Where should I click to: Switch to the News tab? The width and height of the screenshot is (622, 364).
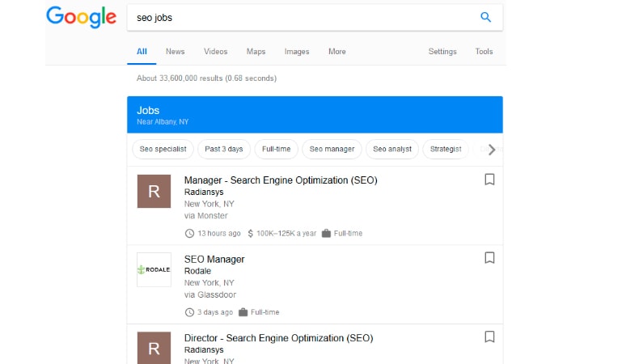coord(175,52)
